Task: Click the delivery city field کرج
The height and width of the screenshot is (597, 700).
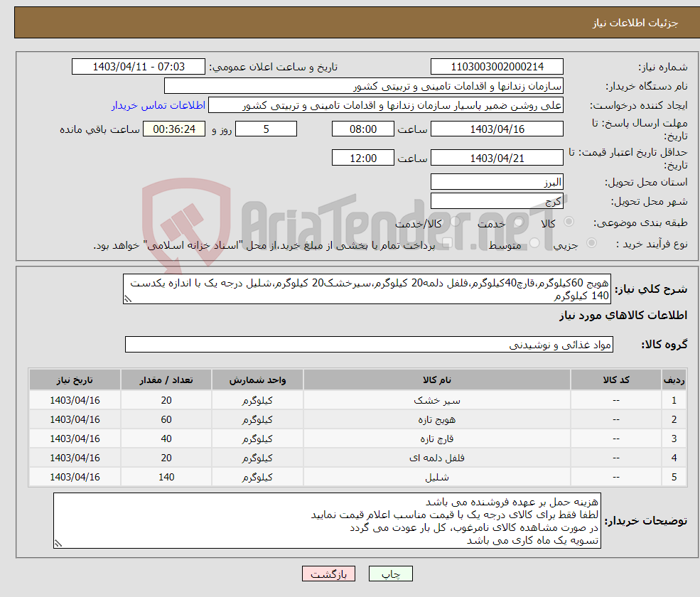Action: pyautogui.click(x=497, y=201)
